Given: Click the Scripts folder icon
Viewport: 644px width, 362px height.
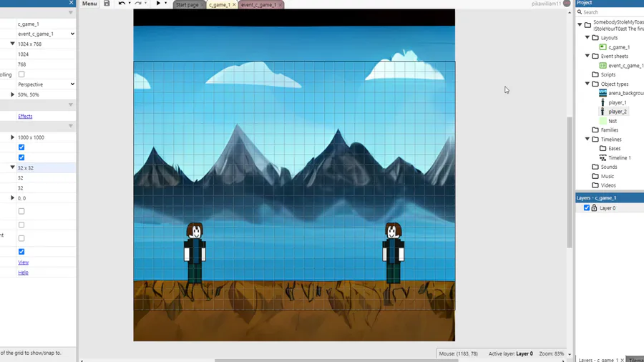Looking at the screenshot, I should [595, 74].
